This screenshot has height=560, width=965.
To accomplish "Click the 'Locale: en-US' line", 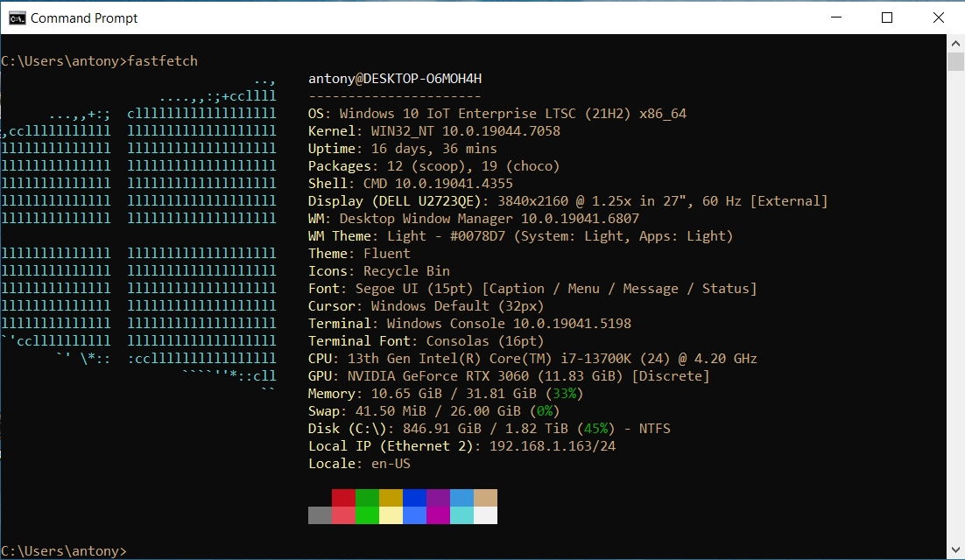I will tap(359, 464).
